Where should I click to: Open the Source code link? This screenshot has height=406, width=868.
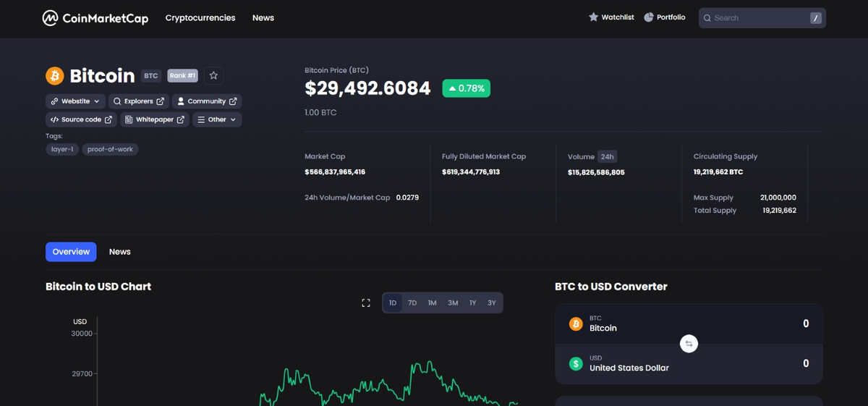[x=81, y=119]
